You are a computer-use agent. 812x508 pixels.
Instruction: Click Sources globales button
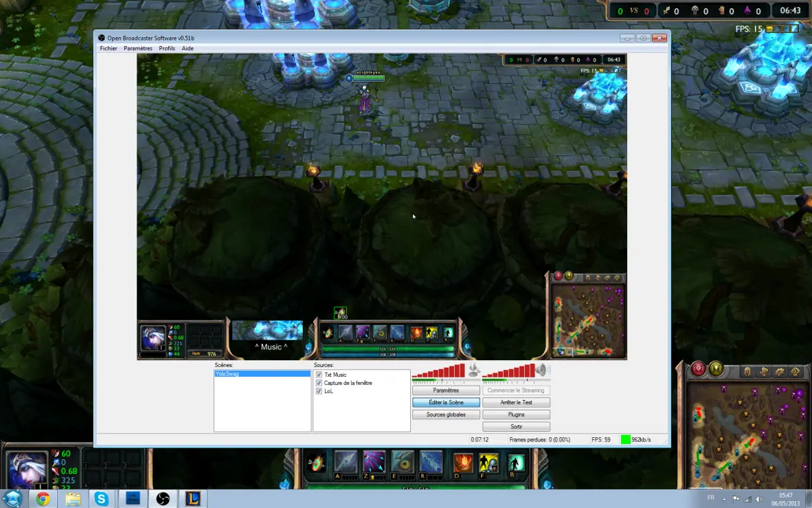pos(446,415)
